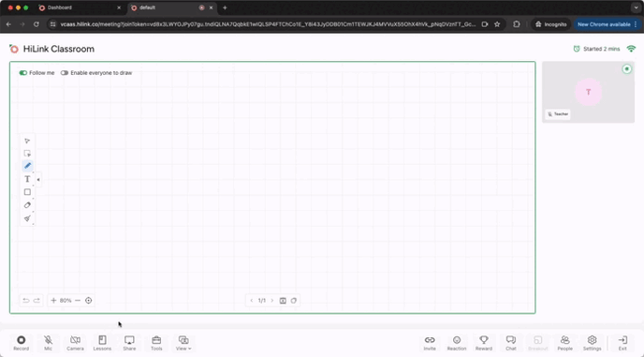Viewport: 644px width, 357px height.
Task: Select the default browser tab
Action: [171, 7]
